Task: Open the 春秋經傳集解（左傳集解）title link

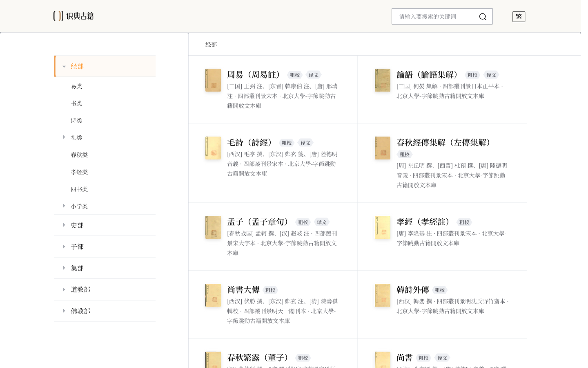Action: (x=445, y=143)
